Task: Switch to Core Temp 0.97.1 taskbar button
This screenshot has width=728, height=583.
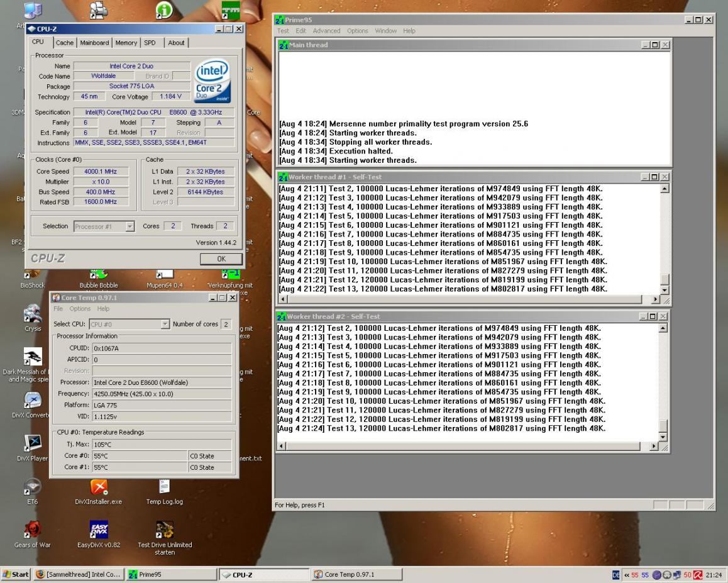Action: [x=356, y=575]
